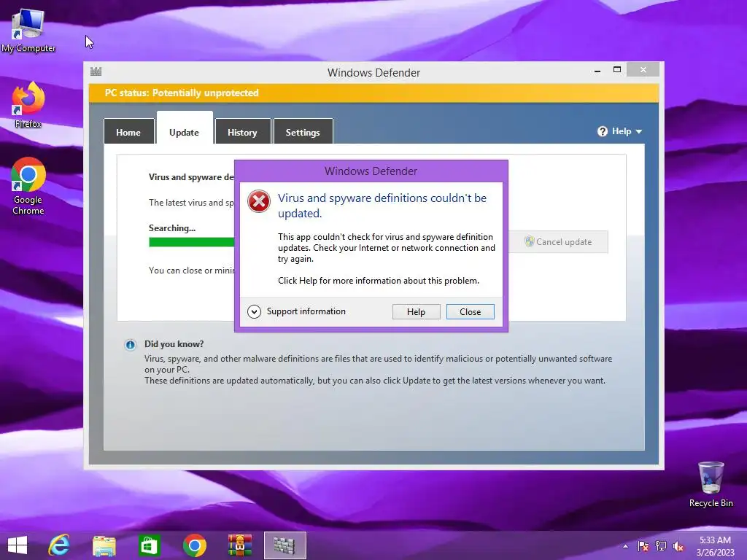Close the error dialog
The height and width of the screenshot is (560, 747).
[x=471, y=312]
